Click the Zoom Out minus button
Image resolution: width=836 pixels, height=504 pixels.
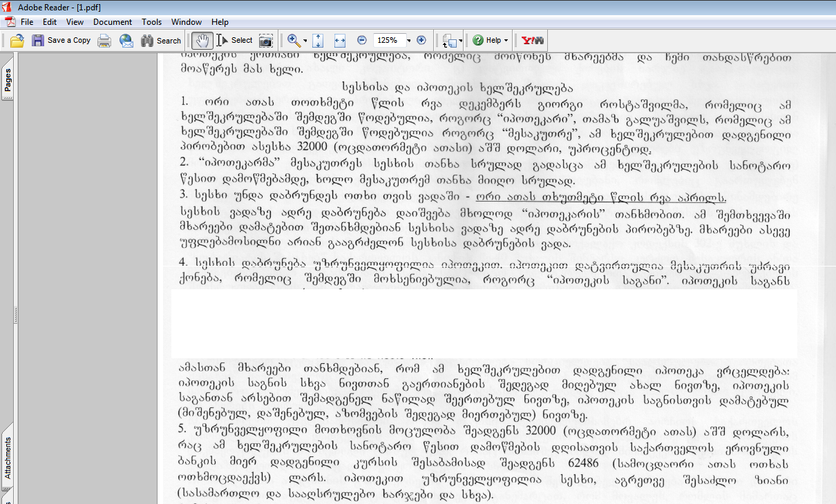[x=362, y=41]
